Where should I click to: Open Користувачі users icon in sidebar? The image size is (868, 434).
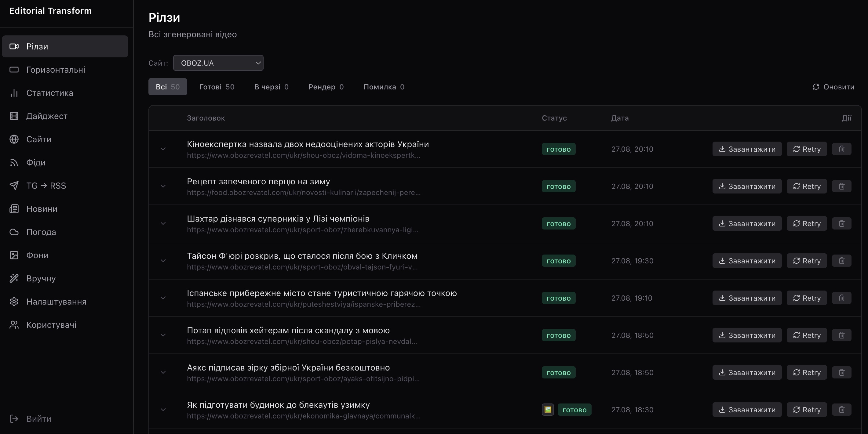[x=14, y=325]
